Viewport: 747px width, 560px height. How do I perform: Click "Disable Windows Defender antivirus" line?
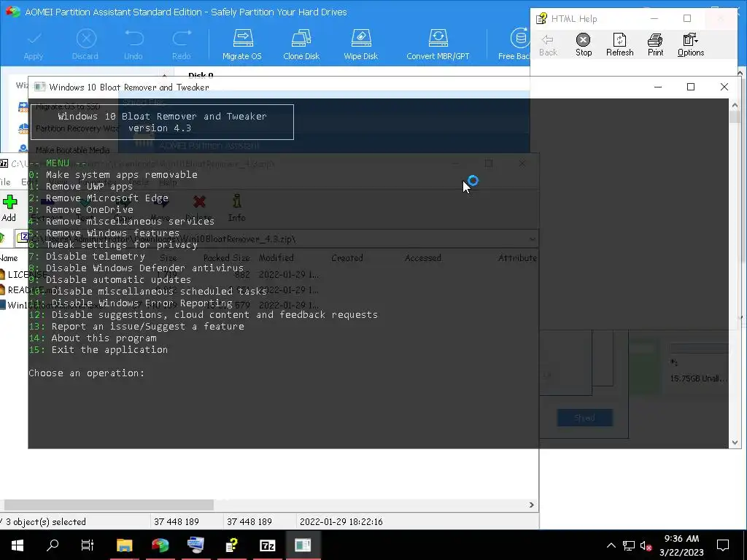(x=144, y=268)
